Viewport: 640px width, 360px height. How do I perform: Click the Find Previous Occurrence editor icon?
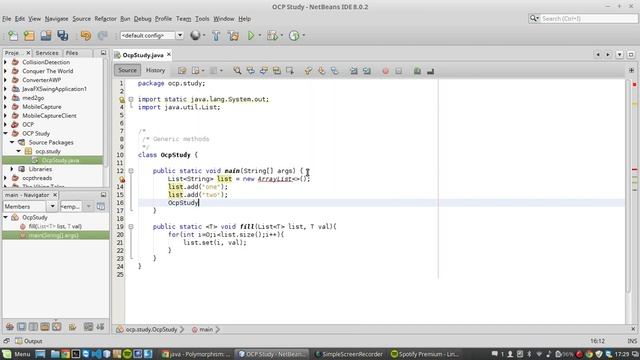click(x=250, y=71)
